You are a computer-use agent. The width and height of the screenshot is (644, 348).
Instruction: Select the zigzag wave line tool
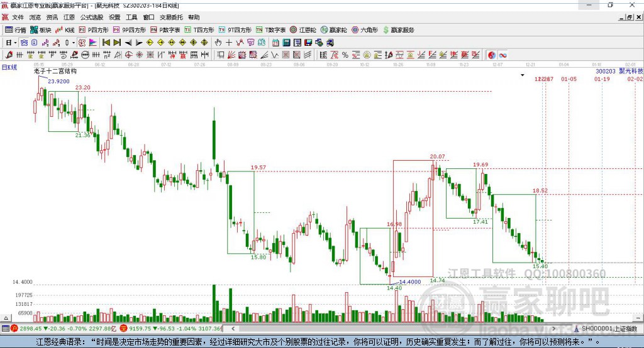coord(275,55)
